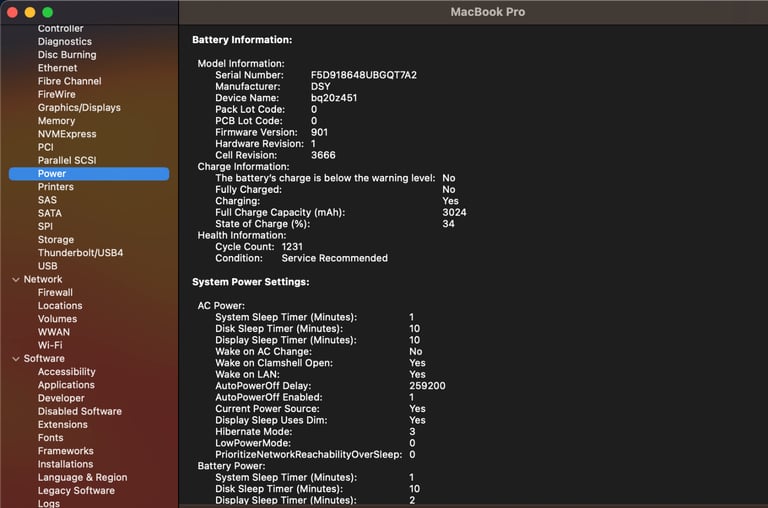
Task: Click Cell Revision value 3666
Action: click(x=323, y=156)
